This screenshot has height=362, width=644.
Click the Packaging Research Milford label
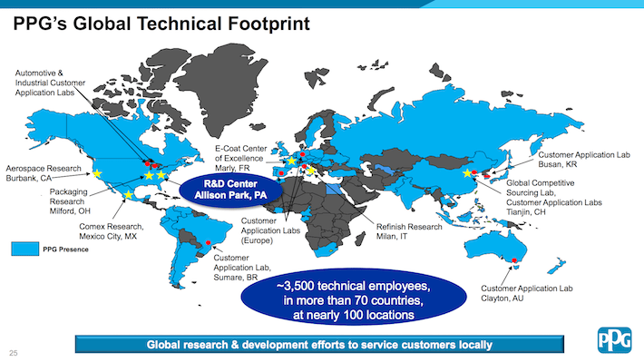click(x=70, y=201)
